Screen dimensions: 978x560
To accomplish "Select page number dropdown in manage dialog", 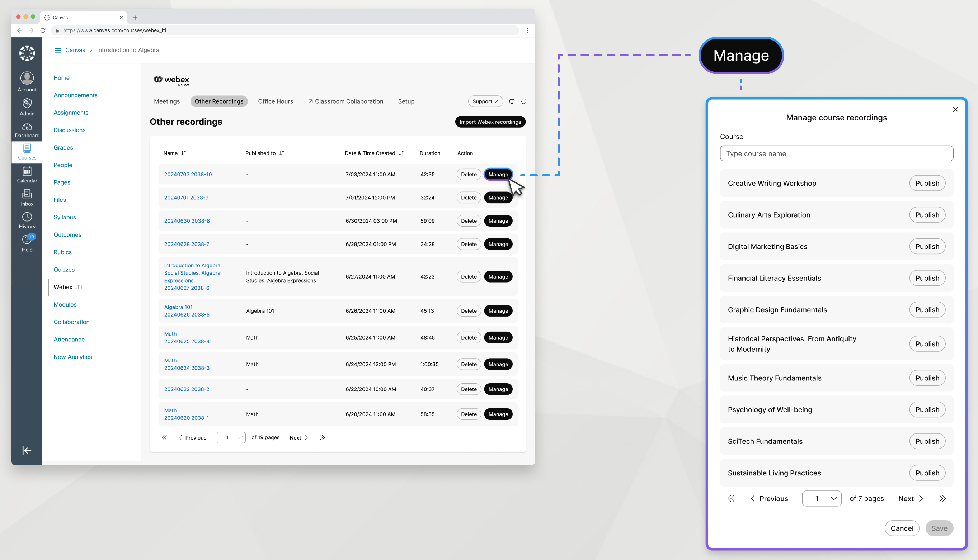I will [822, 498].
